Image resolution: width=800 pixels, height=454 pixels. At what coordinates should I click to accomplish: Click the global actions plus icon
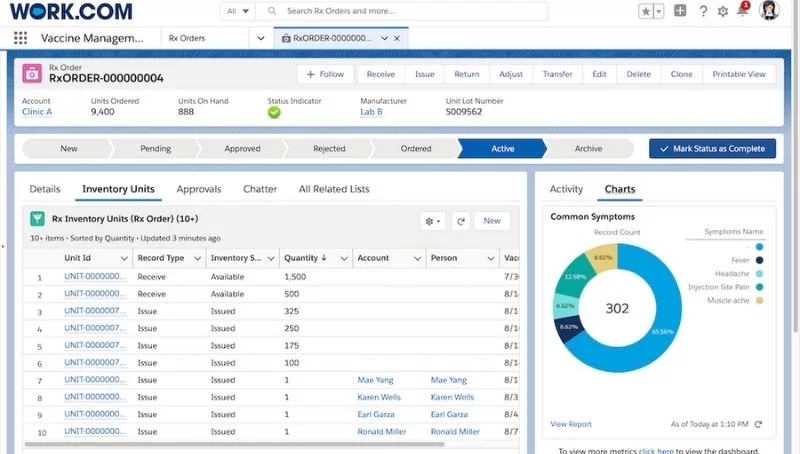click(x=680, y=11)
